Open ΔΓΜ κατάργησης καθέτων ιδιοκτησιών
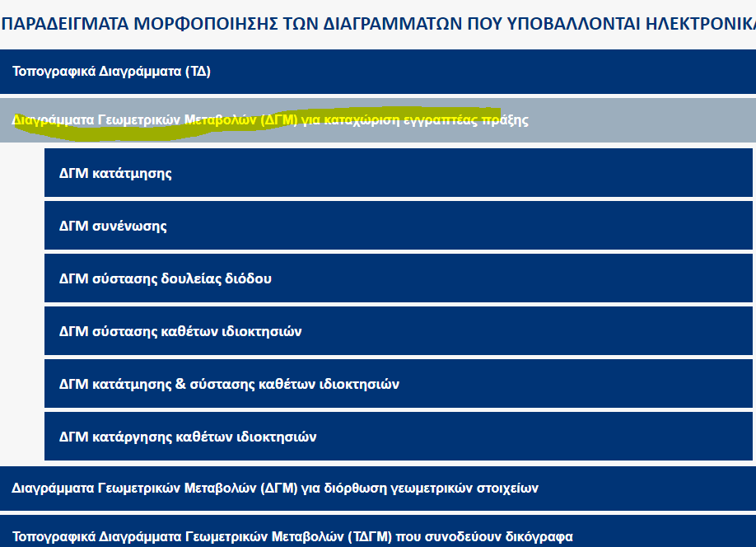This screenshot has height=547, width=756. [188, 437]
